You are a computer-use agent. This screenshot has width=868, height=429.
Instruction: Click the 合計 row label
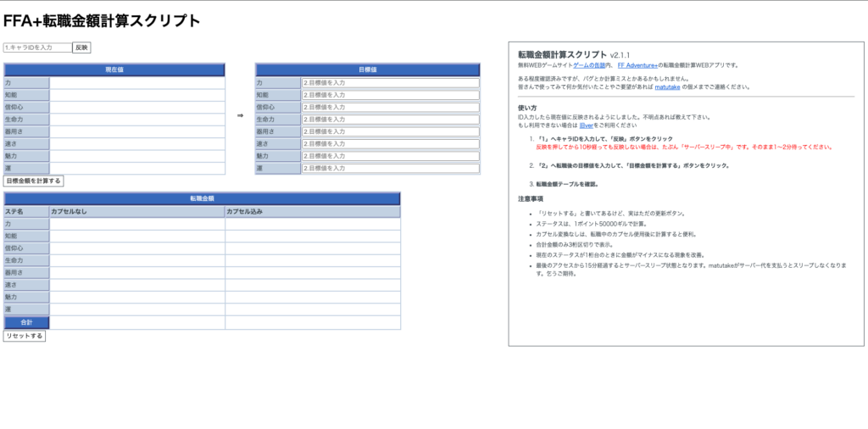point(26,323)
